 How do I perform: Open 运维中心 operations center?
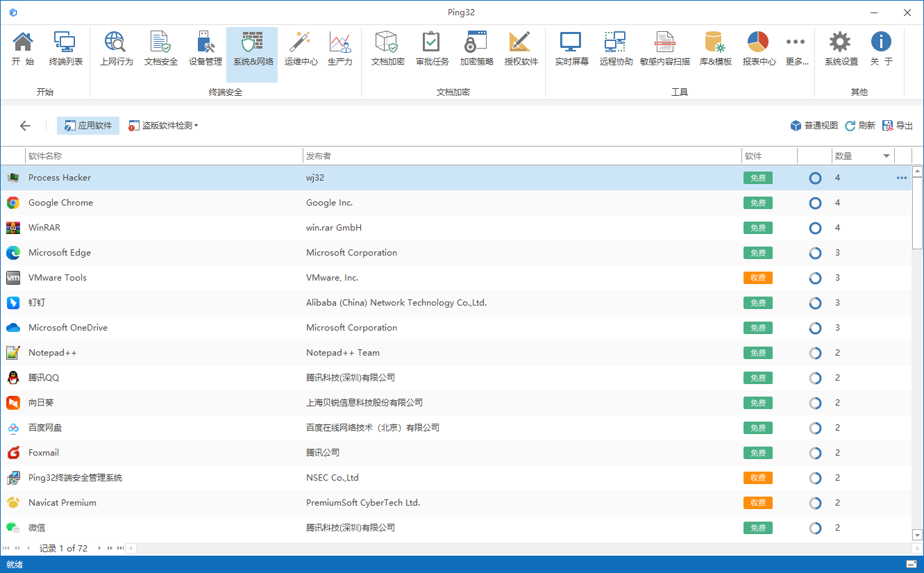(301, 49)
